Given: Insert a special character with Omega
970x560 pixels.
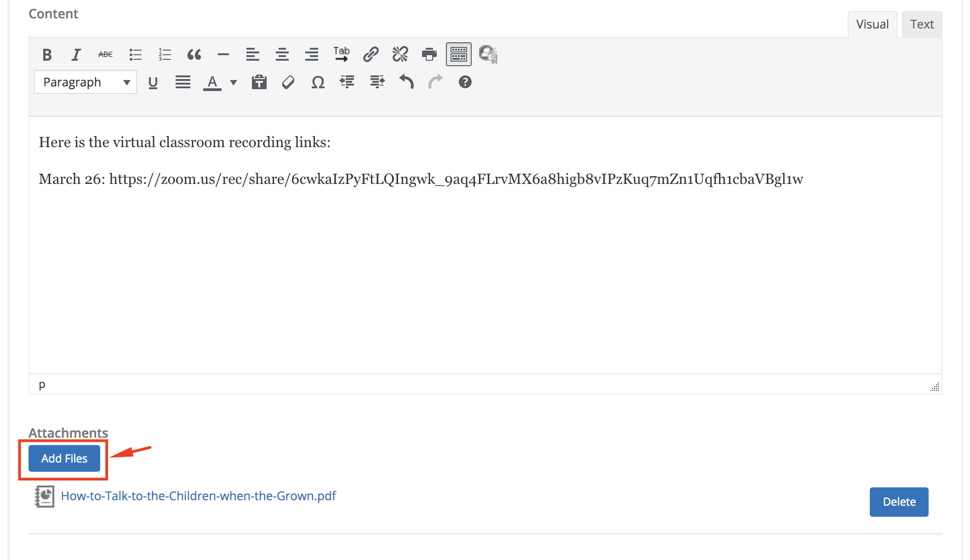Looking at the screenshot, I should tap(318, 82).
